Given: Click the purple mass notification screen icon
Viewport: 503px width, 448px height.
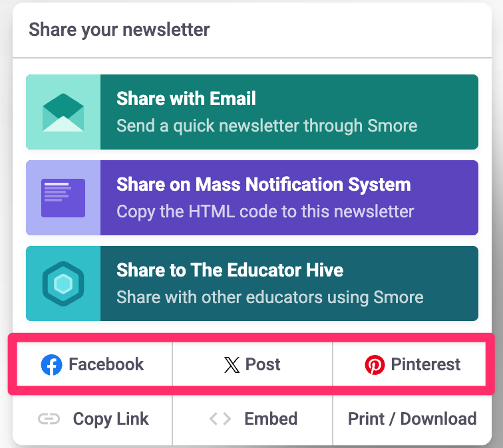Looking at the screenshot, I should [63, 197].
